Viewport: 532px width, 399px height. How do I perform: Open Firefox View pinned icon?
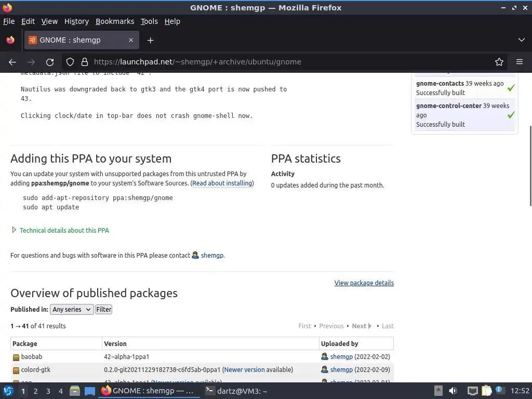[10, 40]
